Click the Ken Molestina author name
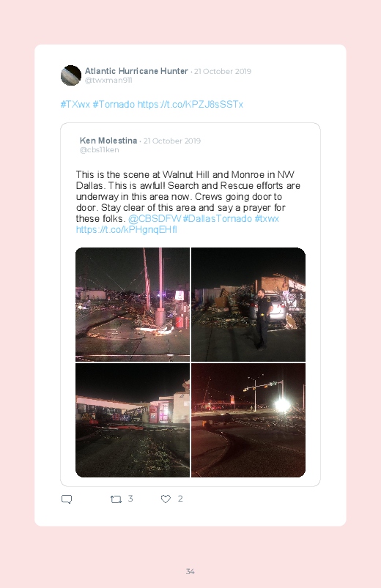 coord(108,141)
